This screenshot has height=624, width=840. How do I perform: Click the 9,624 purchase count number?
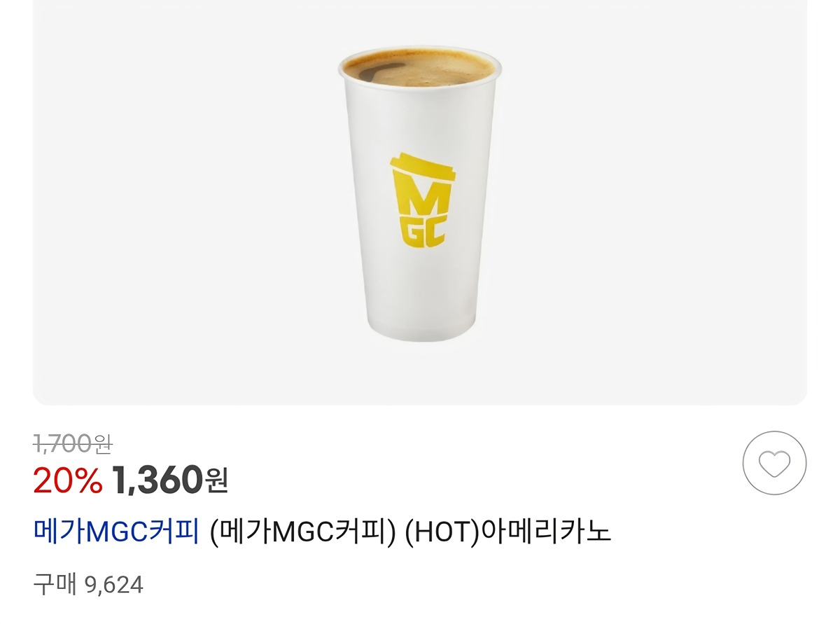[113, 585]
